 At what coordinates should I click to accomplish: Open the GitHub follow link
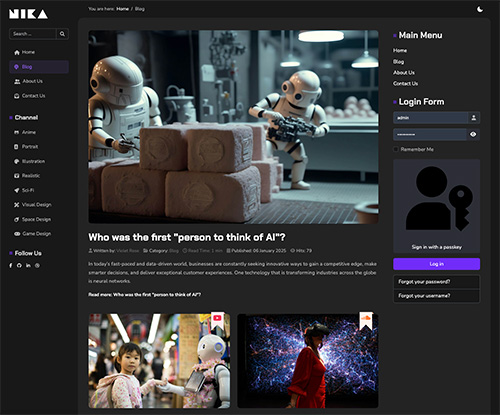[19, 266]
